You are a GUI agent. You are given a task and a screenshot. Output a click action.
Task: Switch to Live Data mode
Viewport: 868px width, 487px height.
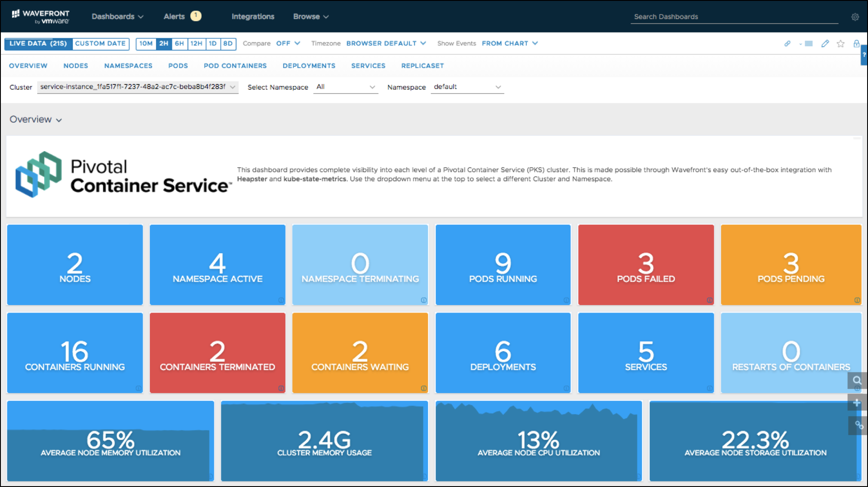38,44
